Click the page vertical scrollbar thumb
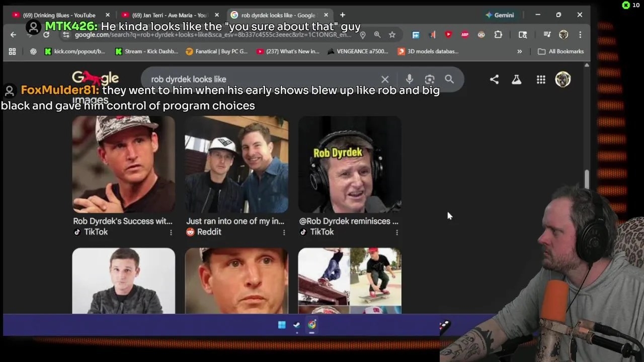Viewport: 644px width, 362px height. [587, 179]
